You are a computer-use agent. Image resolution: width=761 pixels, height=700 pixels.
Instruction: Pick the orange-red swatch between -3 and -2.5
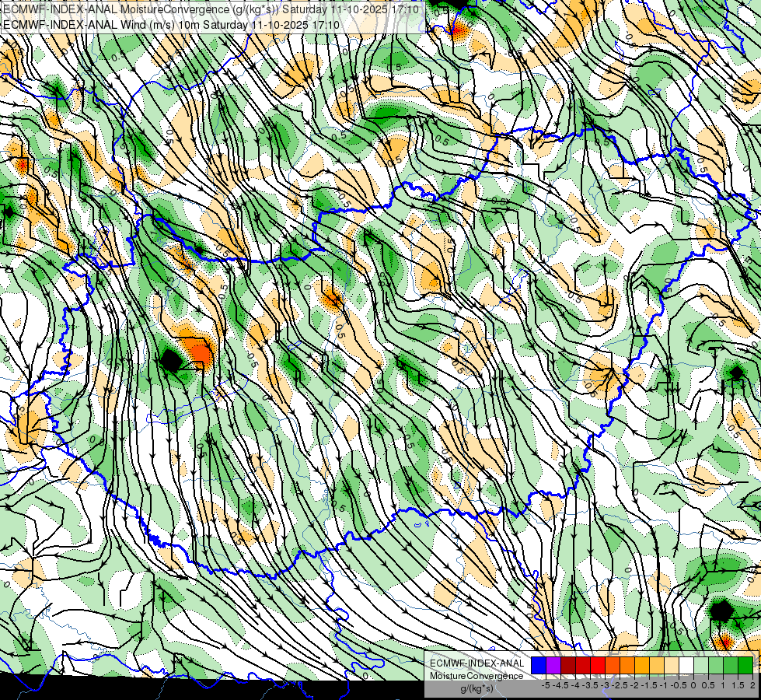[x=613, y=665]
